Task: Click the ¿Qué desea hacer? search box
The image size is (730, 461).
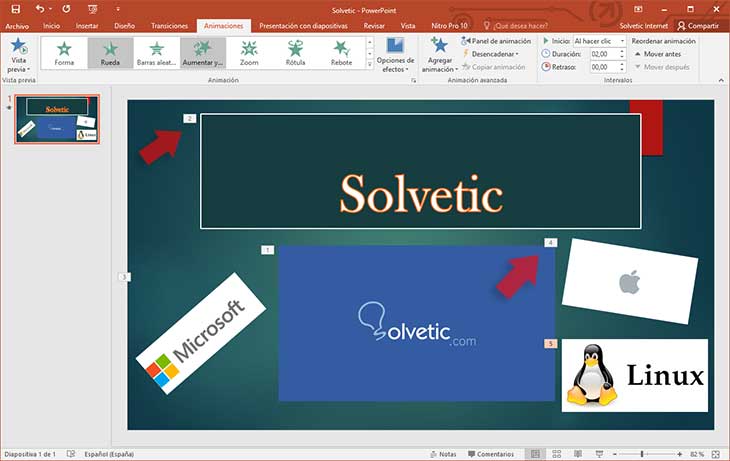Action: point(516,26)
